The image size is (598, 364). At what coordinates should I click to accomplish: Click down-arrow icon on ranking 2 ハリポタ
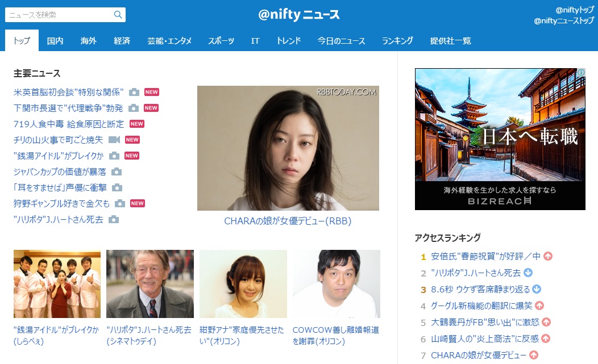click(528, 273)
